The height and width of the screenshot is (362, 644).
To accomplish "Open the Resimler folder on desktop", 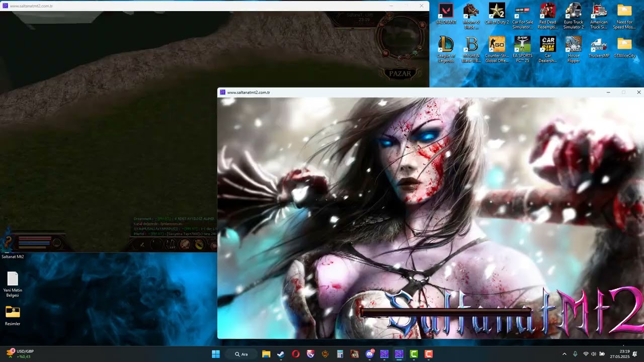I will [x=13, y=315].
